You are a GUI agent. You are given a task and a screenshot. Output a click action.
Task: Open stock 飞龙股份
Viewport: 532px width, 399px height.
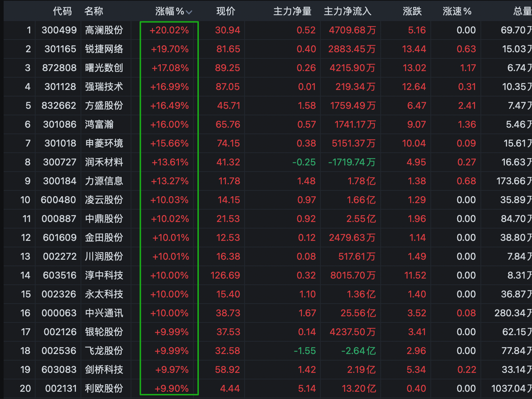pyautogui.click(x=104, y=351)
